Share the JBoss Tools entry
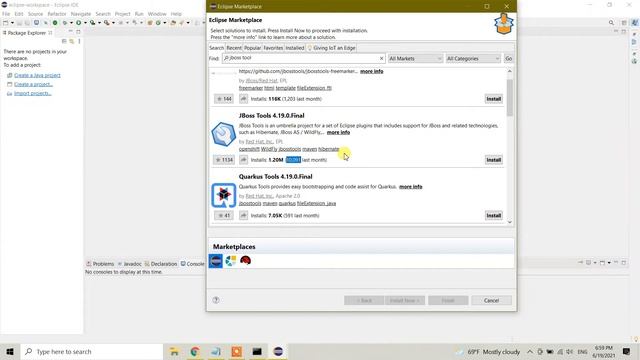Screen dimensions: 640x360 tap(243, 160)
